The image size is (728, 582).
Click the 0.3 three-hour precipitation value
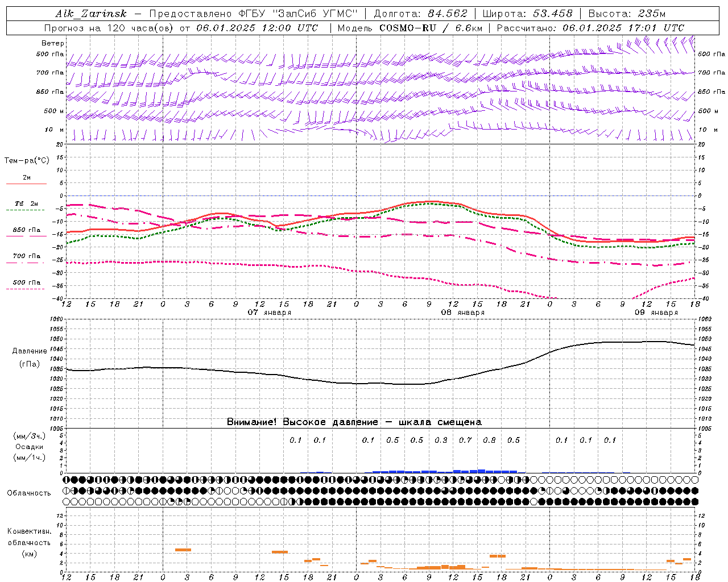(441, 440)
